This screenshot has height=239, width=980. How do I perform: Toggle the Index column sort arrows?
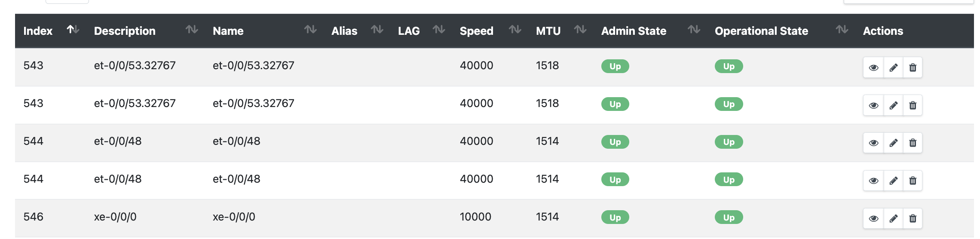click(73, 30)
